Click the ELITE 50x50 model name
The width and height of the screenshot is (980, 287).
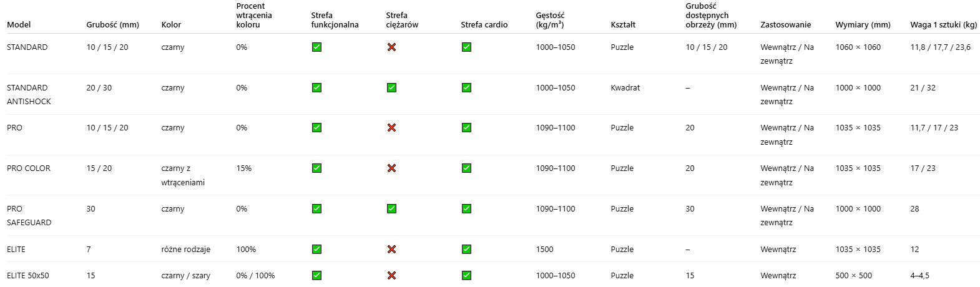click(x=28, y=276)
